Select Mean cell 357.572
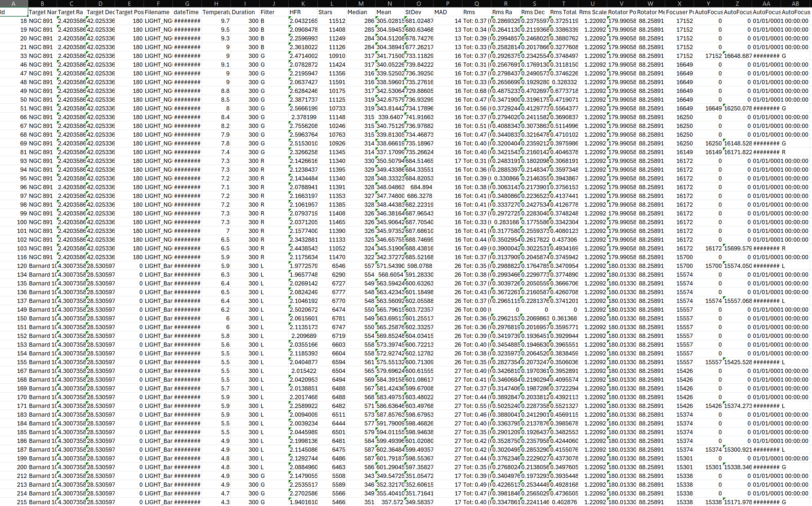 tap(390, 502)
